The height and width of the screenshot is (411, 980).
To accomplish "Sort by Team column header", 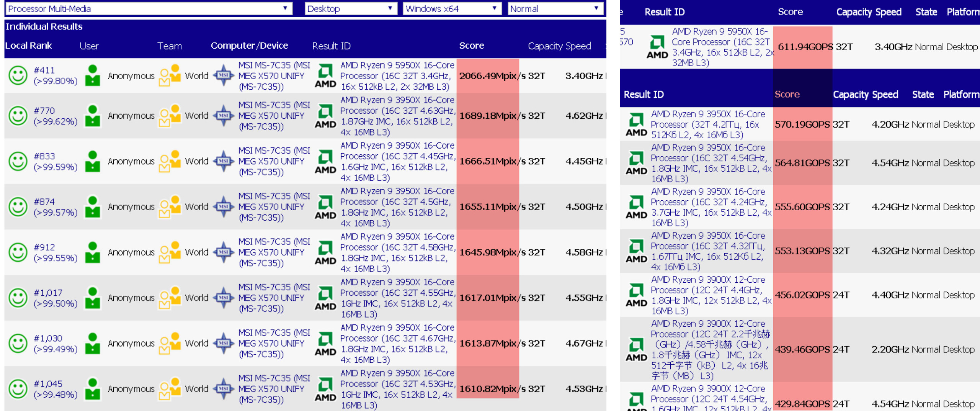I will pyautogui.click(x=169, y=46).
